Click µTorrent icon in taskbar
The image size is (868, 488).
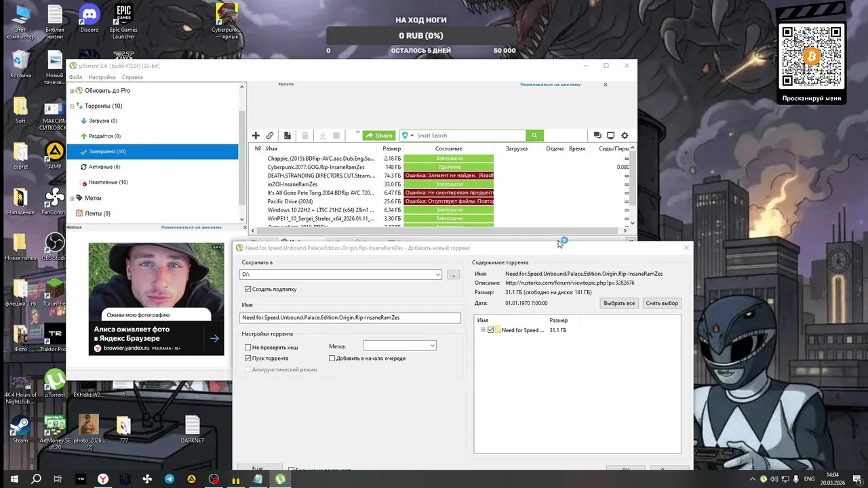pyautogui.click(x=280, y=479)
